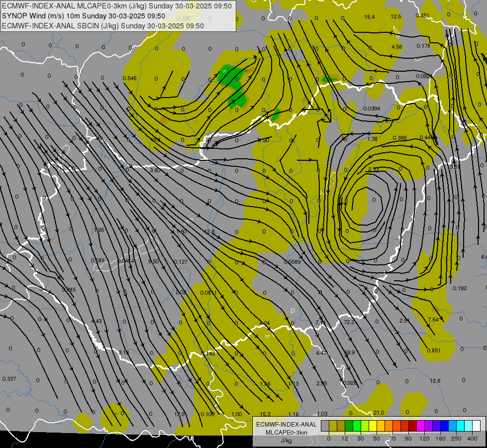Click the legend tick label '30'

click(x=360, y=439)
